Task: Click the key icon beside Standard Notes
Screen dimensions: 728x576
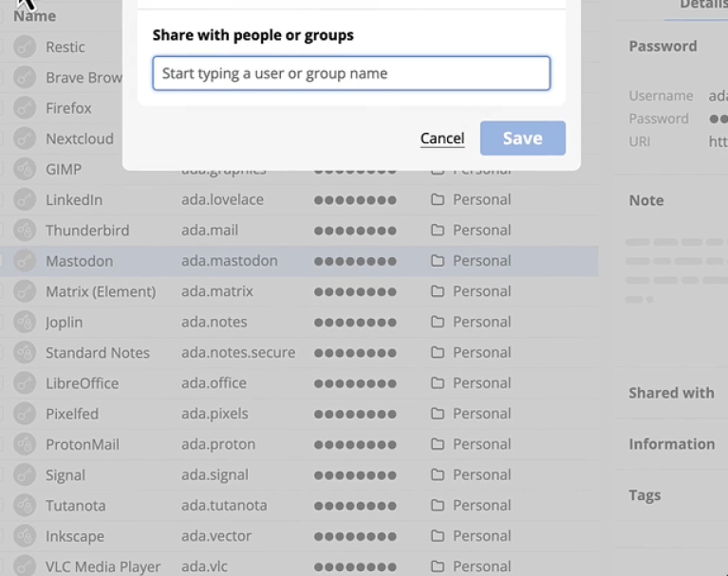Action: (25, 353)
